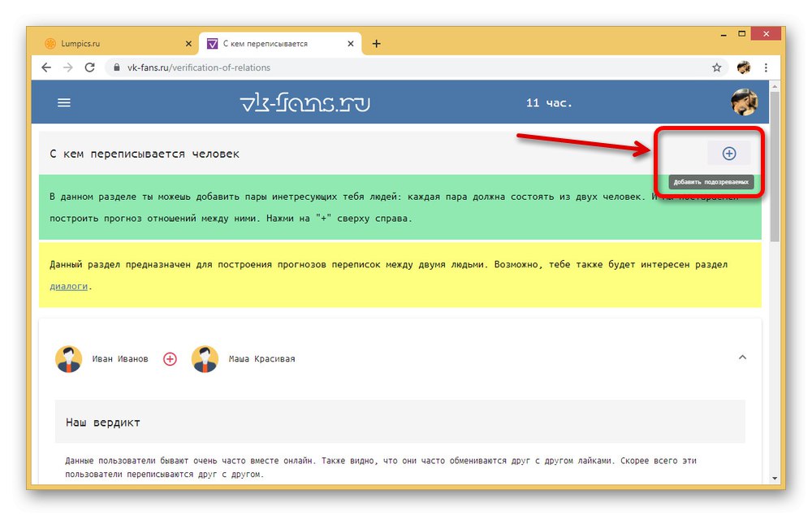This screenshot has width=812, height=516.
Task: Click the scrollbar down arrow
Action: point(774,478)
